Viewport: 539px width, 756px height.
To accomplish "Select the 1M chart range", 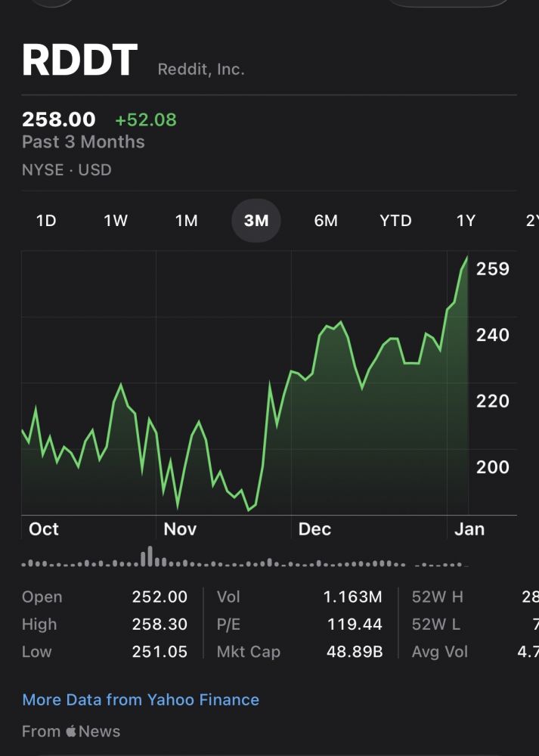I will (x=186, y=221).
